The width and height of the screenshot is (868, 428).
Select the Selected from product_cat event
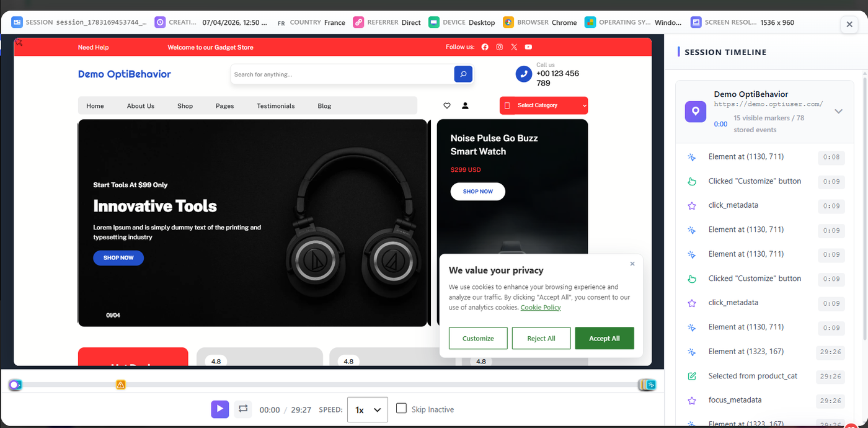click(x=766, y=376)
